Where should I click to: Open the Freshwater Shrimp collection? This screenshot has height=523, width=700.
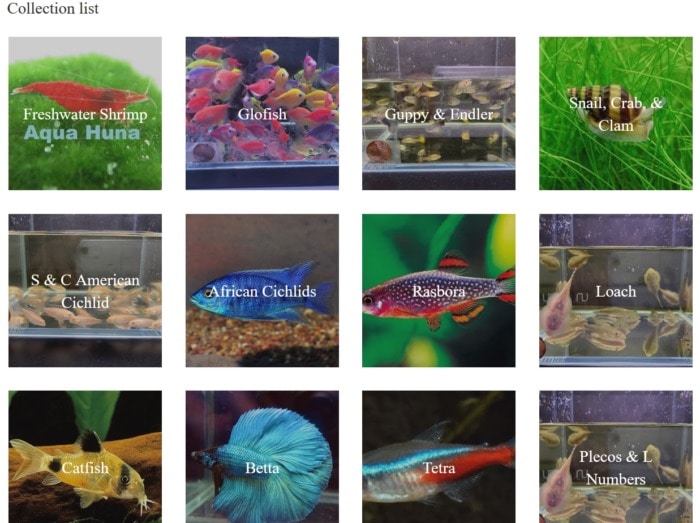[85, 113]
